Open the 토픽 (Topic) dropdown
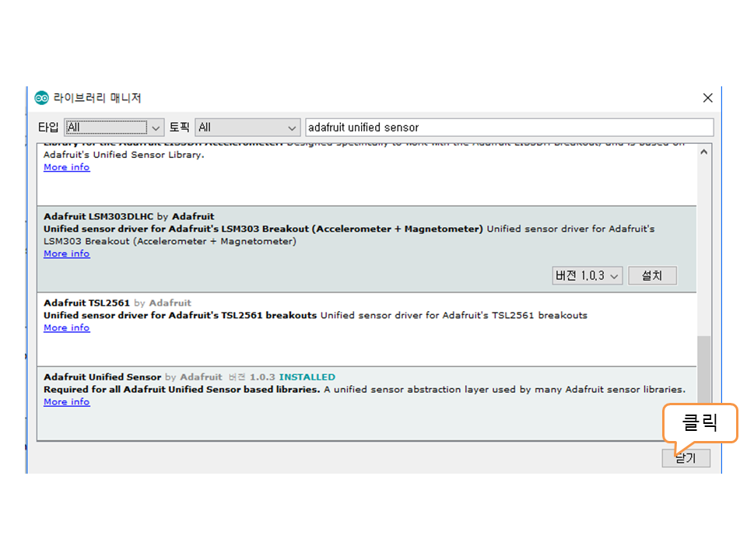 pos(247,127)
